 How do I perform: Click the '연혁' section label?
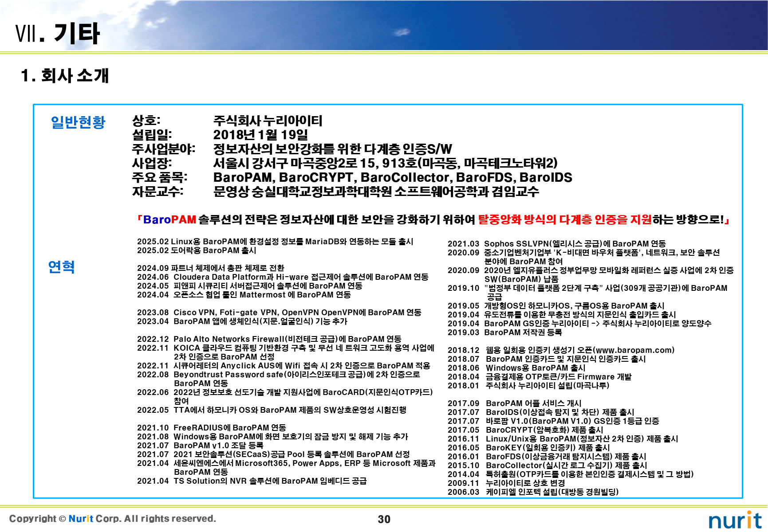point(61,267)
